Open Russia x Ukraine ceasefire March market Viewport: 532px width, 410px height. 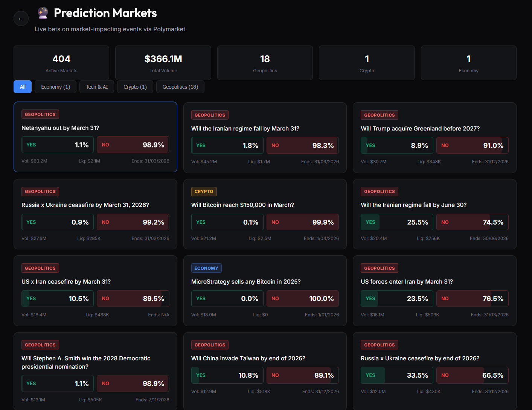pyautogui.click(x=85, y=205)
